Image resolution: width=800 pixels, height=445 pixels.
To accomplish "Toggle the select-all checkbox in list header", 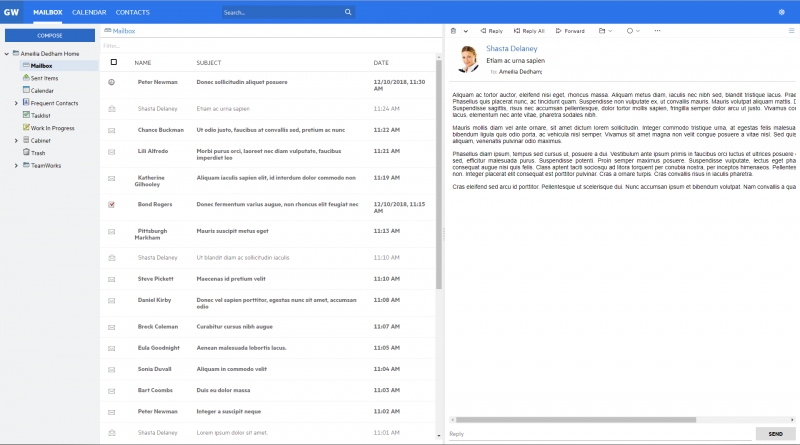I will [x=114, y=62].
